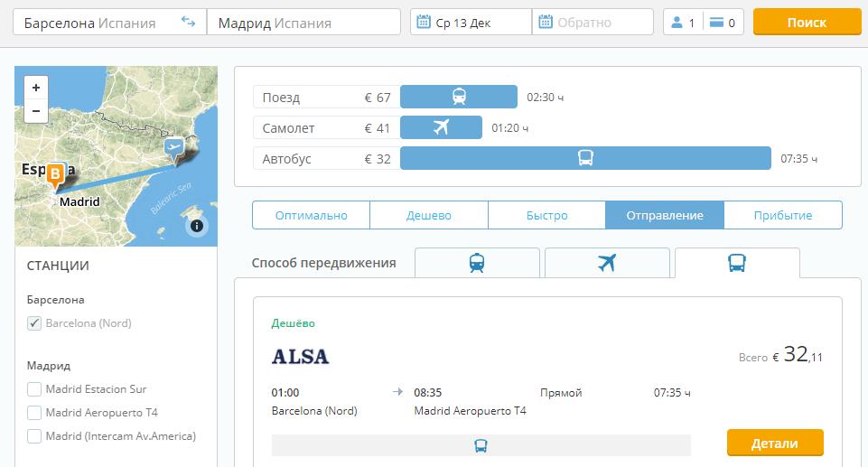868x467 pixels.
Task: Check the Madrid Aeropuerto T4 station
Action: pyautogui.click(x=34, y=413)
